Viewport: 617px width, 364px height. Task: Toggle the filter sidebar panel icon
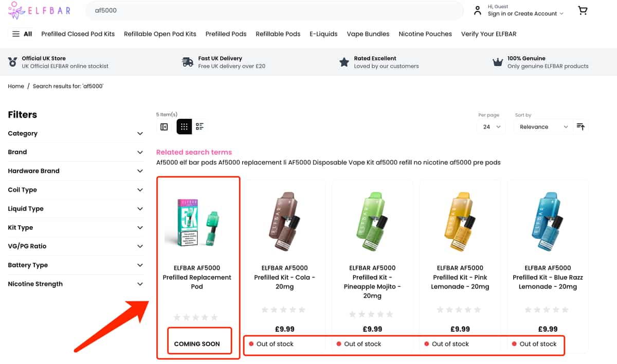tap(164, 126)
